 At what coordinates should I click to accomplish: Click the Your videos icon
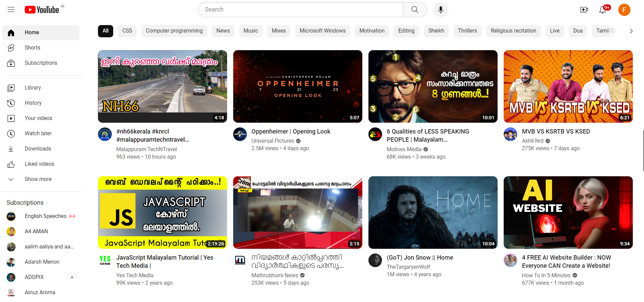click(11, 118)
